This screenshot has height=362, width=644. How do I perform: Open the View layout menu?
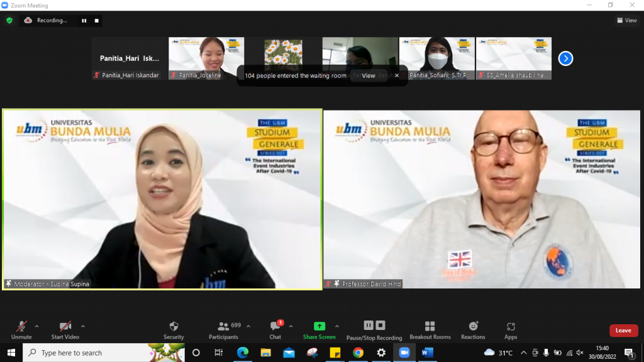coord(627,20)
